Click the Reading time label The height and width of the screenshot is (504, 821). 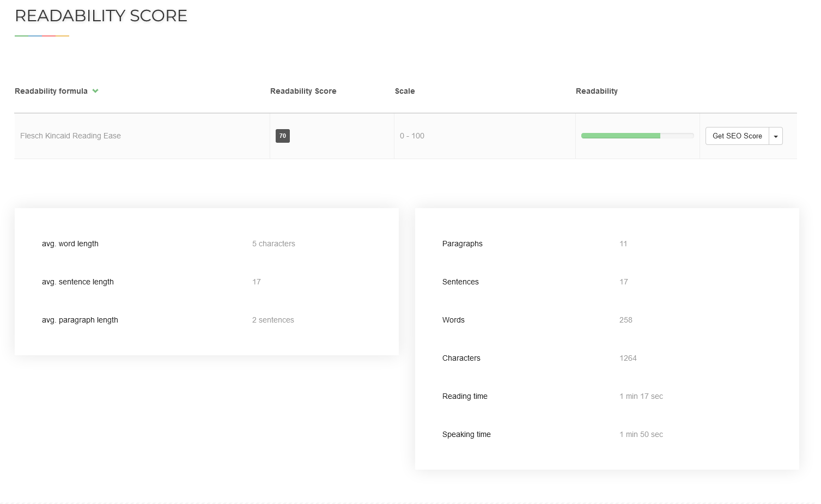click(x=465, y=396)
